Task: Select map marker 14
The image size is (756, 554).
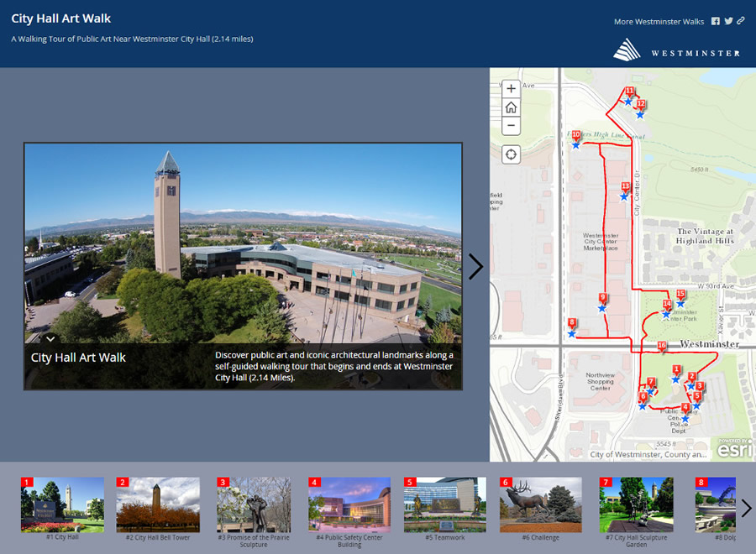Action: 667,304
